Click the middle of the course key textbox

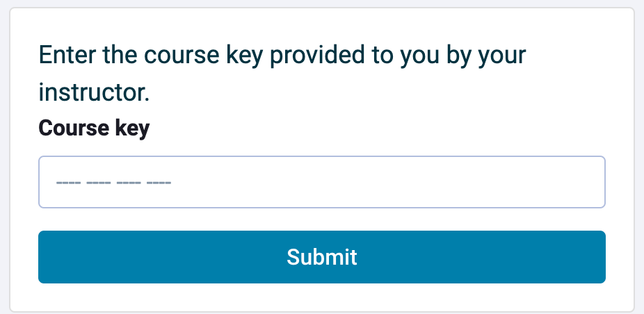click(x=321, y=182)
